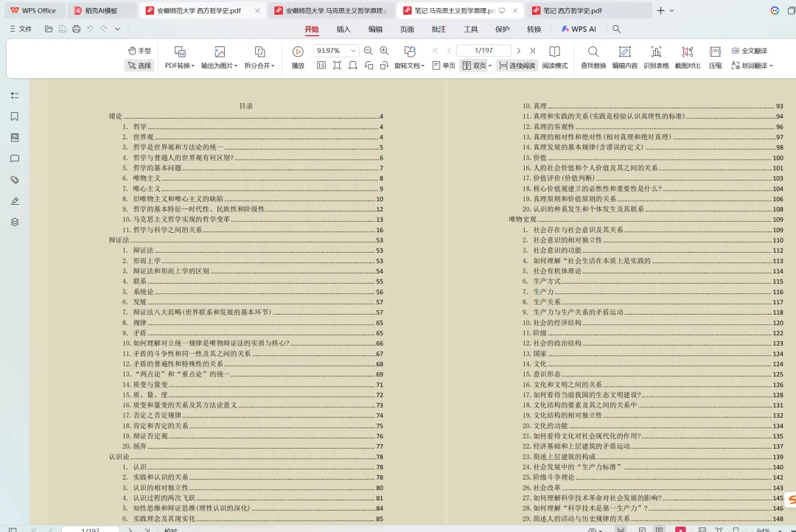Jump to the last page in the toolbar
Image resolution: width=796 pixels, height=532 pixels.
pyautogui.click(x=533, y=51)
